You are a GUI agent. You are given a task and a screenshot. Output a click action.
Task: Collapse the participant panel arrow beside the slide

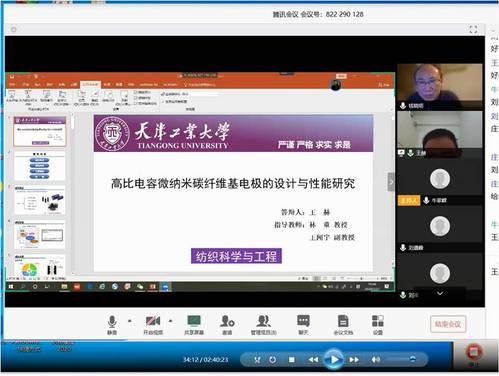coord(391,182)
